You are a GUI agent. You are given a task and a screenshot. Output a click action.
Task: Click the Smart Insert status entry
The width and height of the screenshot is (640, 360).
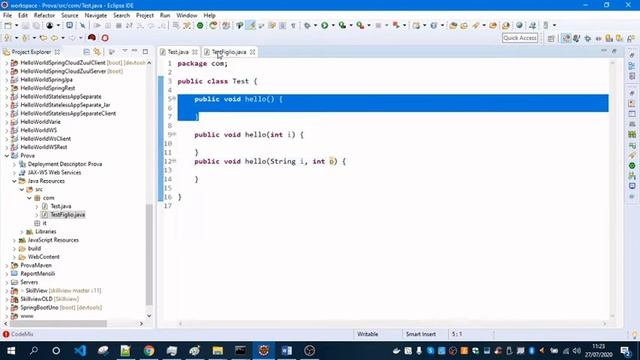point(420,334)
